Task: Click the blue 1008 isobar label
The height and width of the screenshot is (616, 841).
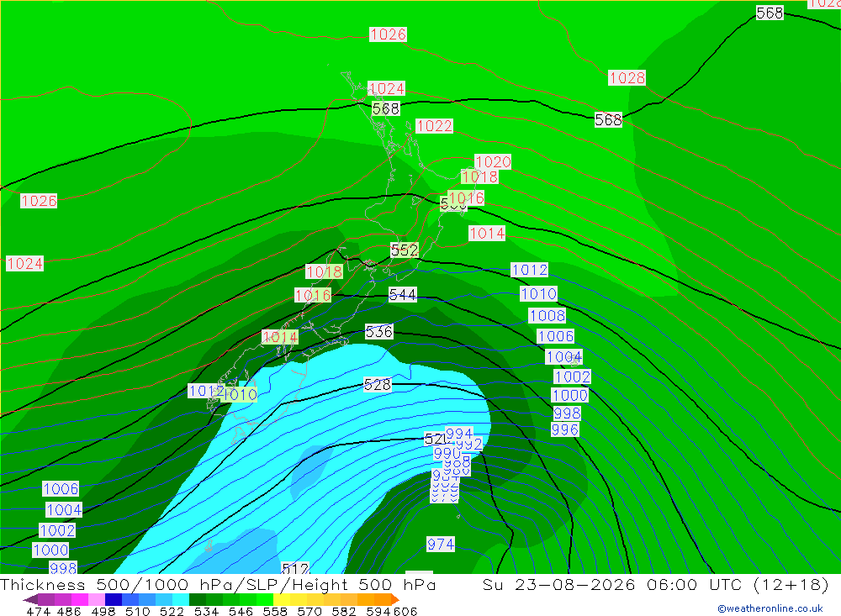Action: [x=547, y=316]
